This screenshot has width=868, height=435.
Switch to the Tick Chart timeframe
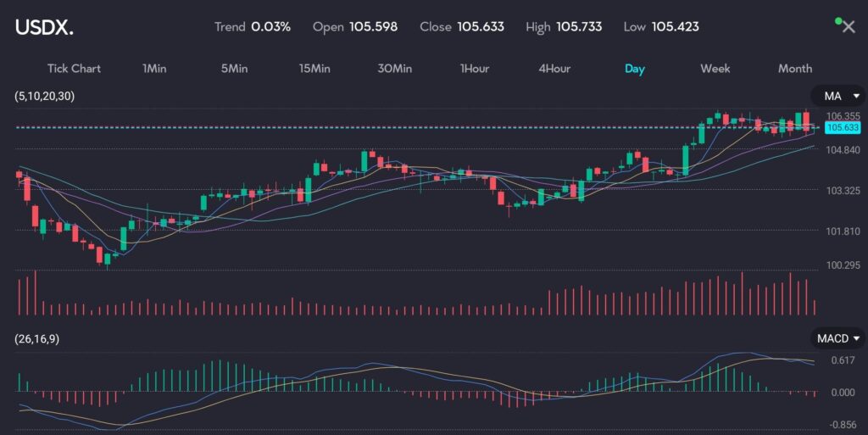[74, 69]
